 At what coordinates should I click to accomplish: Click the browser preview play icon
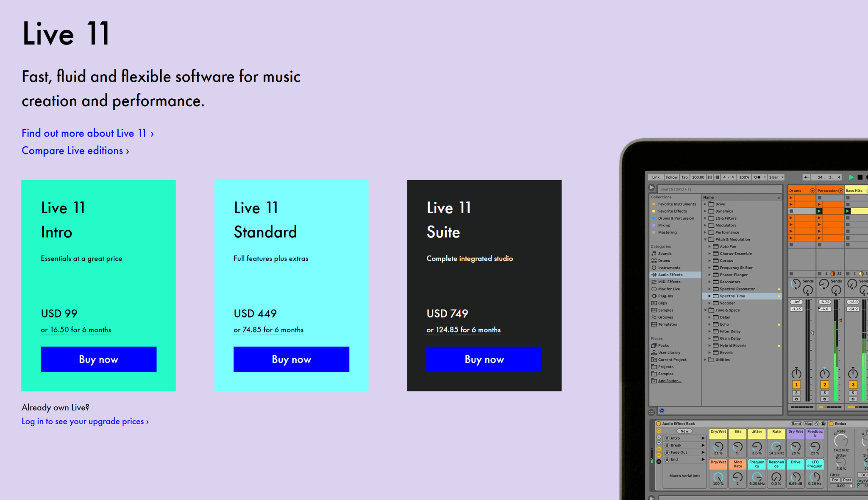(651, 187)
